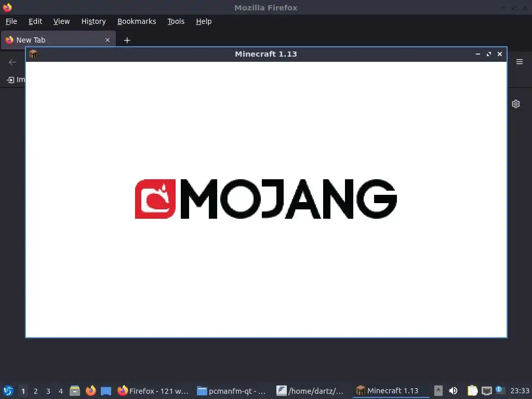This screenshot has height=399, width=532.
Task: Click the 23:33 clock
Action: click(x=520, y=391)
